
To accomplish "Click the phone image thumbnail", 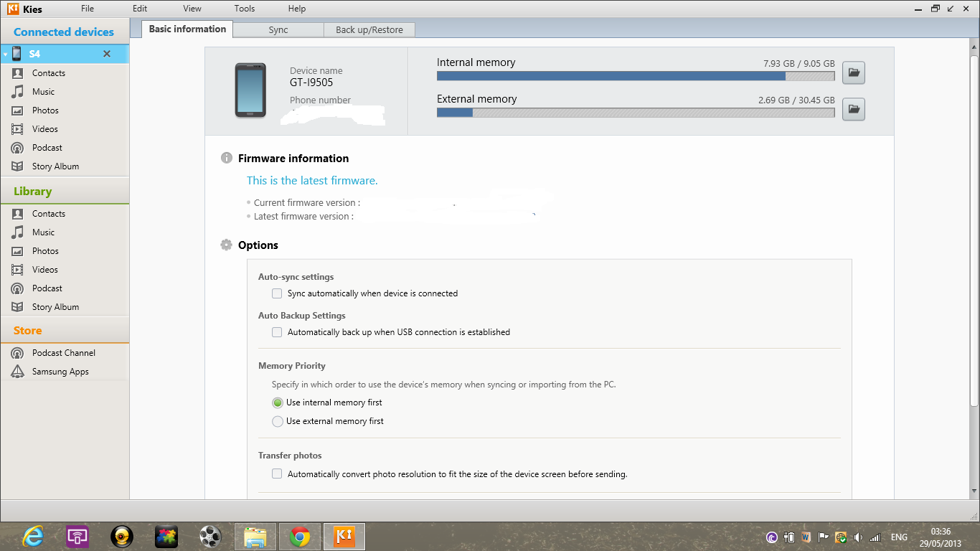I will (x=250, y=90).
